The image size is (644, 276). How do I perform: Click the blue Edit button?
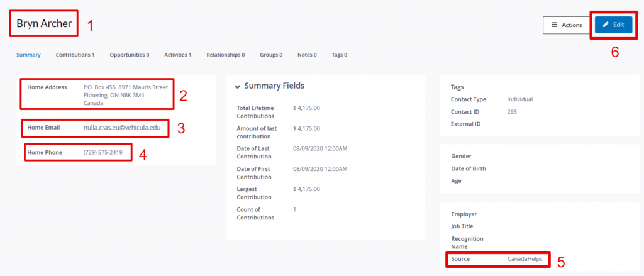coord(613,25)
